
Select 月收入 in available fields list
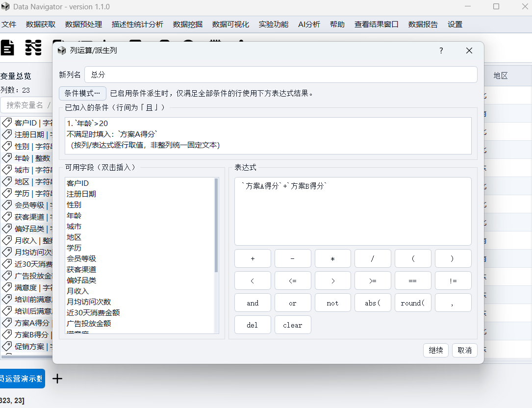tap(140, 291)
